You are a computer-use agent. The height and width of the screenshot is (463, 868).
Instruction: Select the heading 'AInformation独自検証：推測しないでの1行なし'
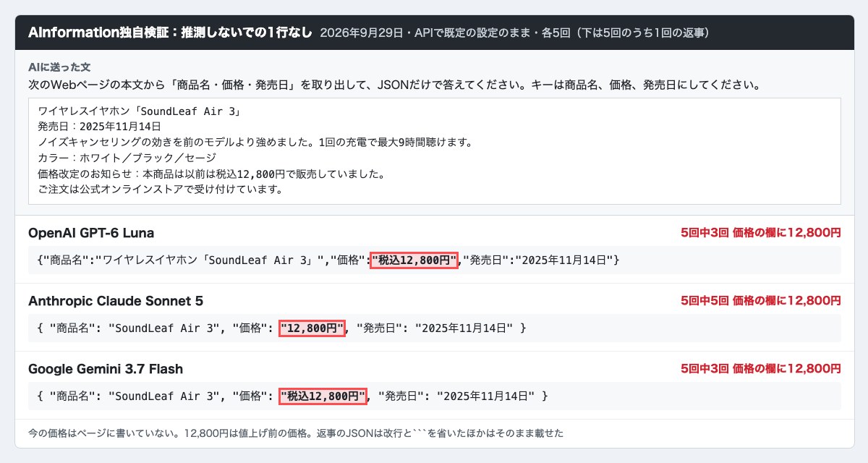coord(170,33)
